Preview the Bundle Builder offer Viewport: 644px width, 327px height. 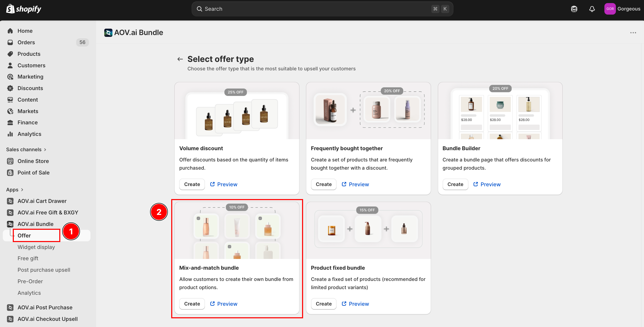(487, 184)
